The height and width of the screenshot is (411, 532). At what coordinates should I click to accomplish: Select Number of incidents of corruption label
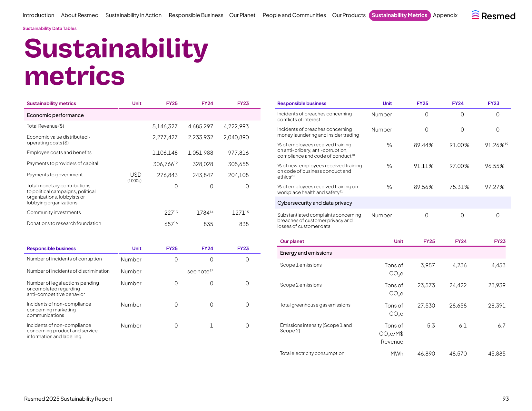coord(64,259)
